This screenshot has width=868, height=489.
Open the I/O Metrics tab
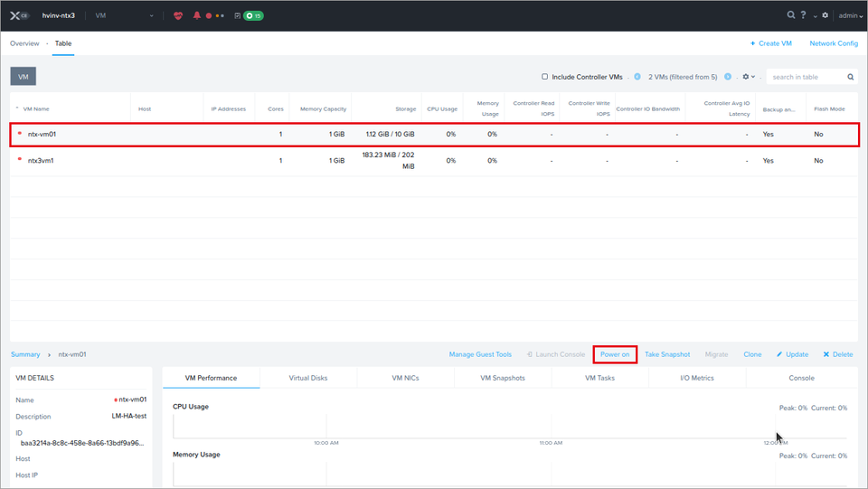click(697, 378)
